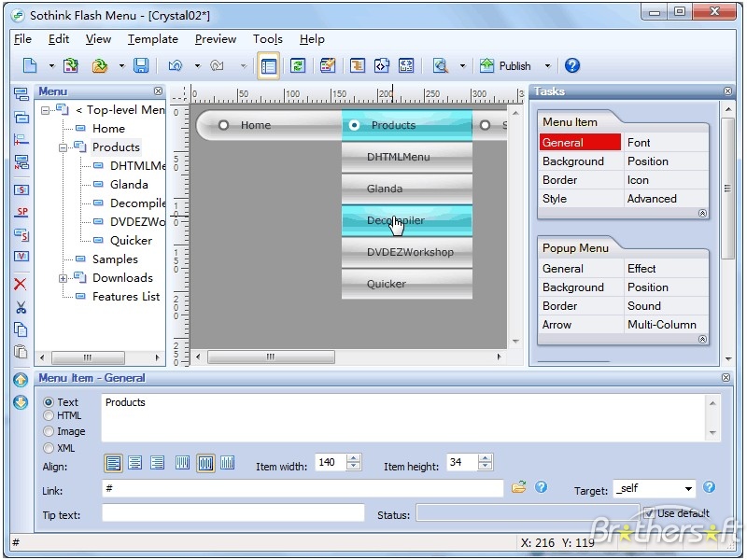Click the Publish button

tap(505, 65)
